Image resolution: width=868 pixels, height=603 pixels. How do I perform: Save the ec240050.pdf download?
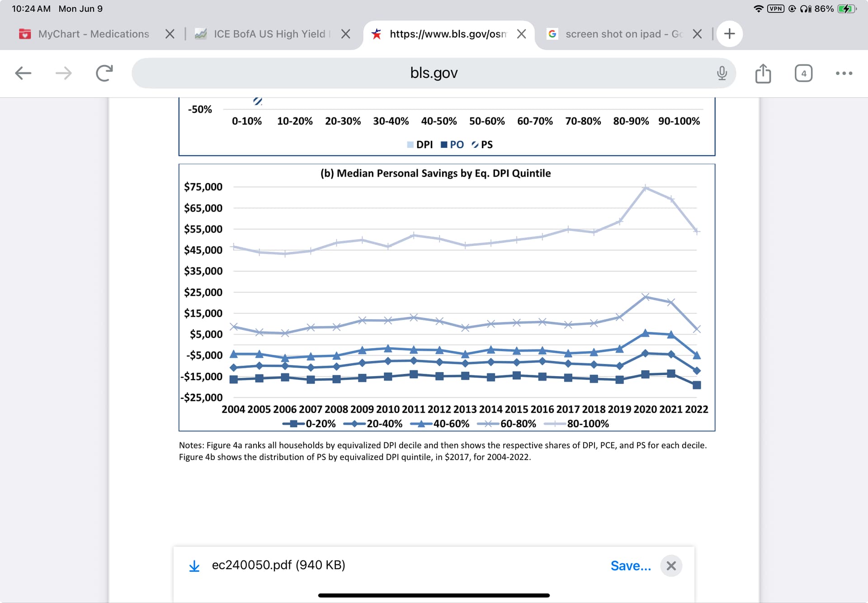[630, 566]
